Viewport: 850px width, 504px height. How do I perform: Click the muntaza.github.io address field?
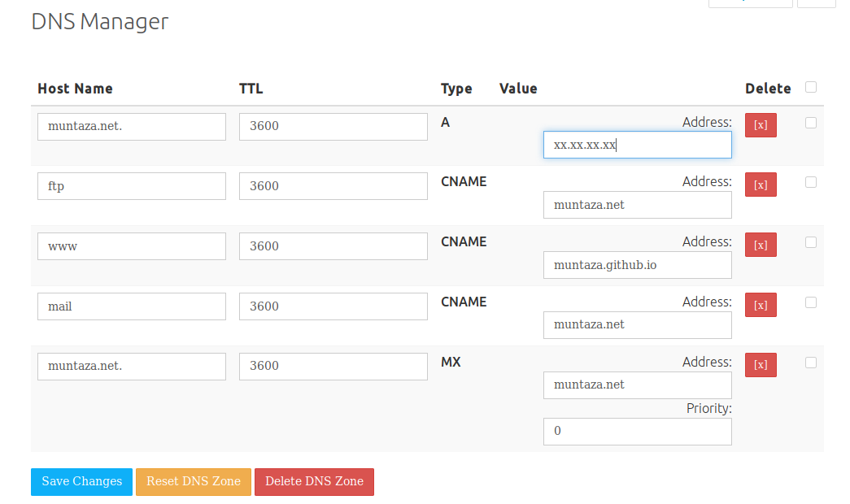click(637, 265)
